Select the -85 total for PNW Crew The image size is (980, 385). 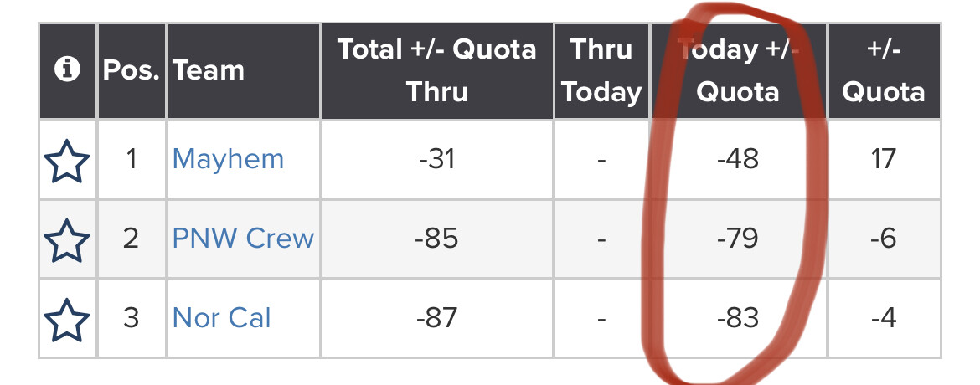click(x=436, y=239)
